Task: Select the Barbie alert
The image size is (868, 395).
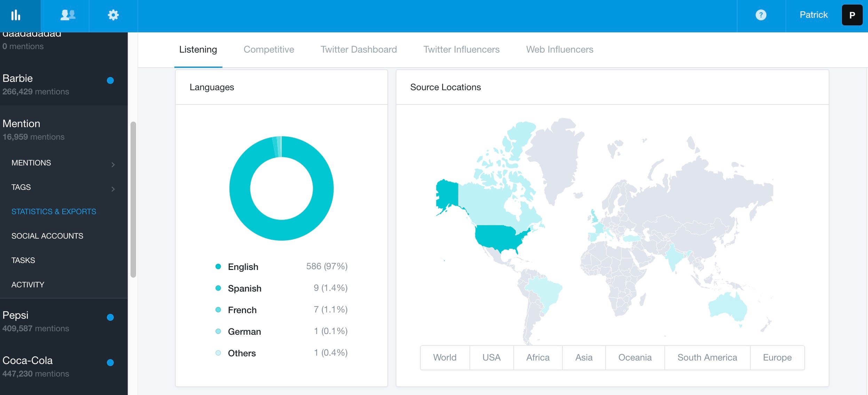Action: click(x=64, y=84)
